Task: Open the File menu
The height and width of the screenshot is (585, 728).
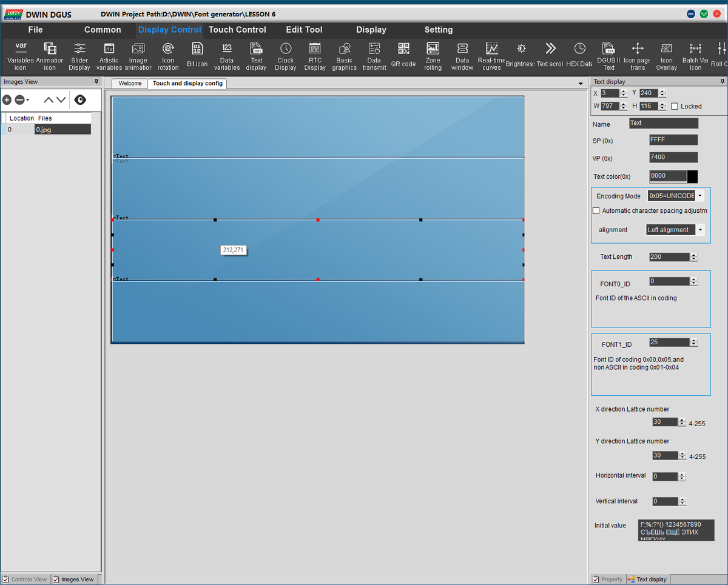Action: click(35, 30)
